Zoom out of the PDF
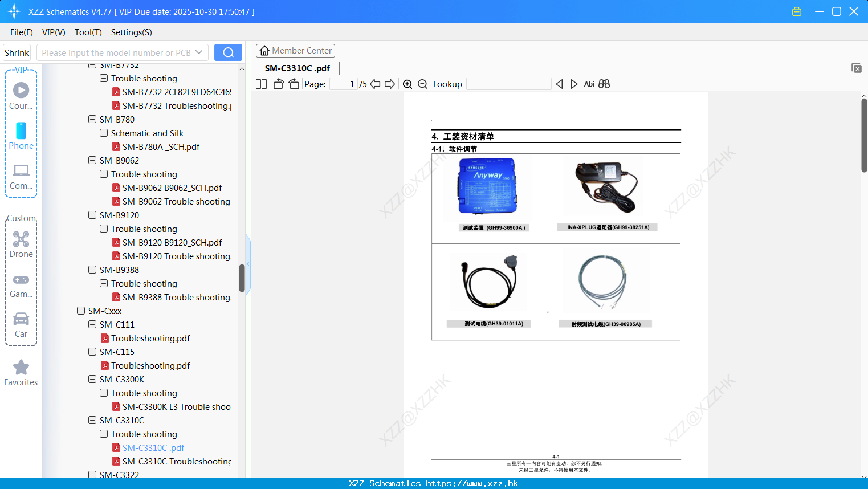 click(422, 84)
